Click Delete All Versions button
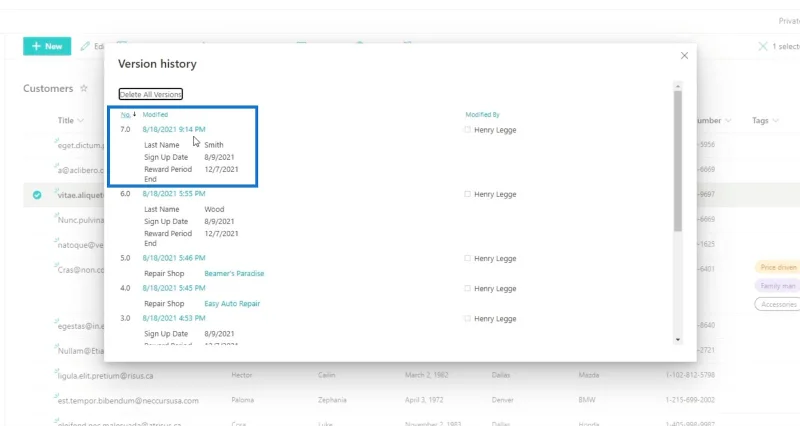This screenshot has width=800, height=426. pos(151,94)
